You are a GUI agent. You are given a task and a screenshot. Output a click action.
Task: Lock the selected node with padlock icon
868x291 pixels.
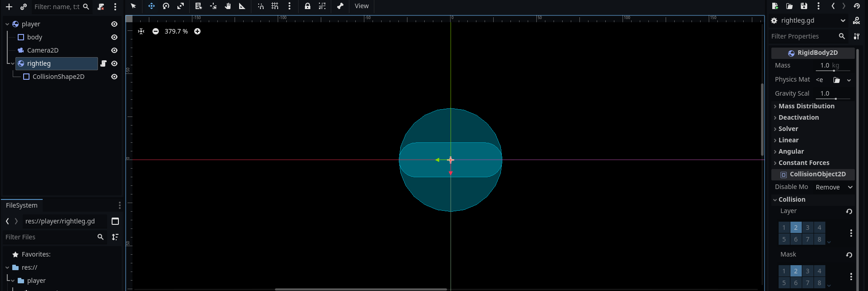[308, 6]
